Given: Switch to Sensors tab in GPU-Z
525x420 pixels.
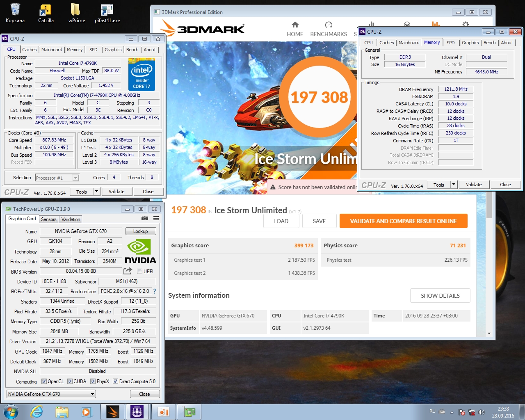Looking at the screenshot, I should 48,219.
